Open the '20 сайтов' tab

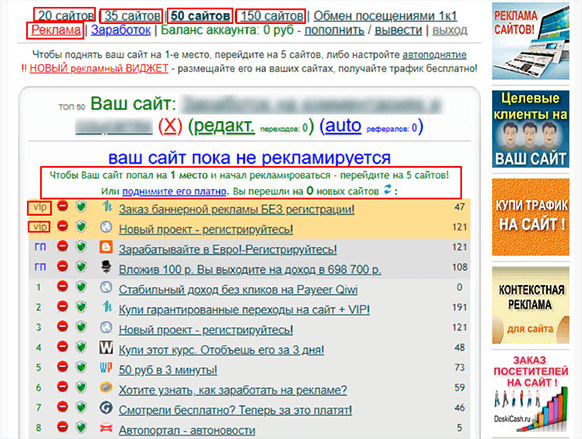(x=65, y=16)
